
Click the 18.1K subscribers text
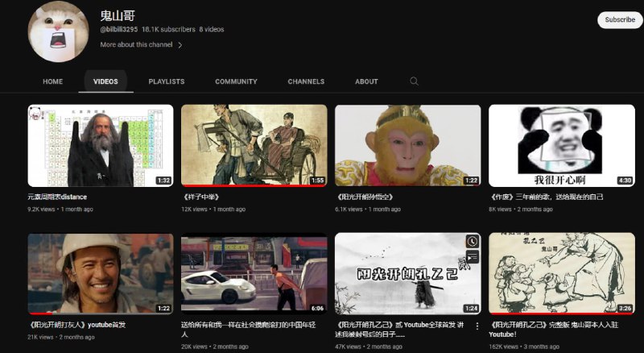(x=168, y=29)
